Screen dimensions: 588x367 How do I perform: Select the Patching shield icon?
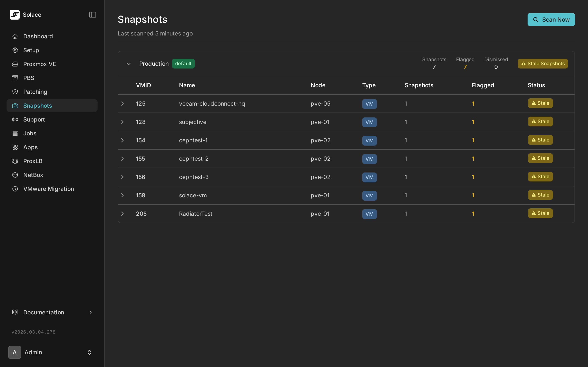[15, 92]
